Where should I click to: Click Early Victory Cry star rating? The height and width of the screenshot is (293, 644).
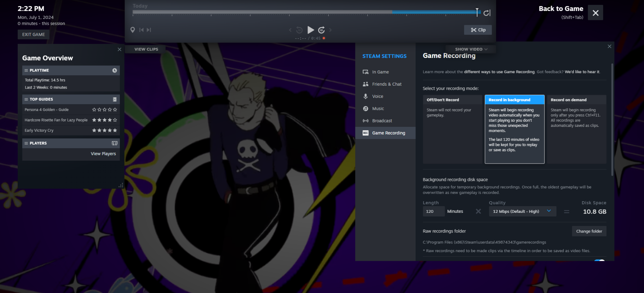click(x=104, y=130)
